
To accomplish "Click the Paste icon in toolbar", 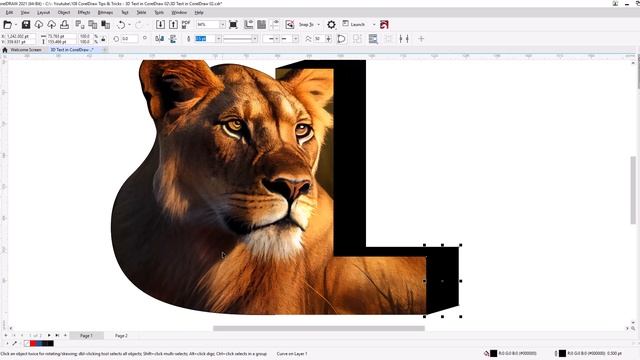I will [x=106, y=25].
